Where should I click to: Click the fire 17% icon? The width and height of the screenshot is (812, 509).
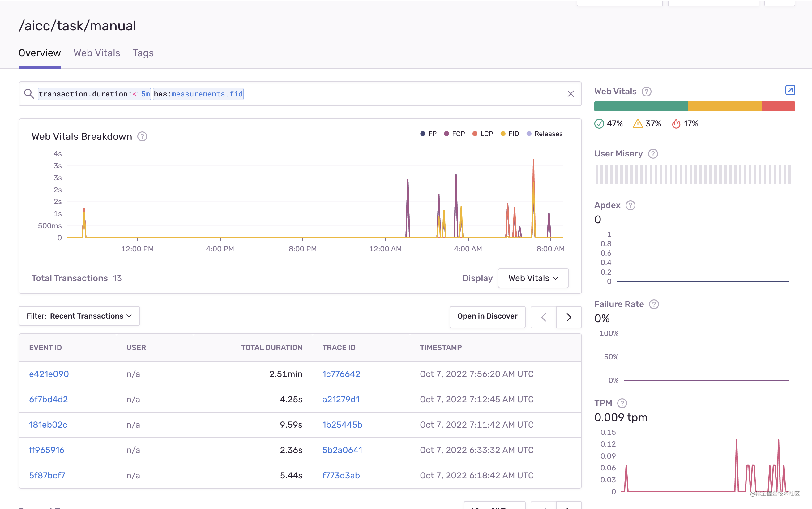(x=676, y=124)
